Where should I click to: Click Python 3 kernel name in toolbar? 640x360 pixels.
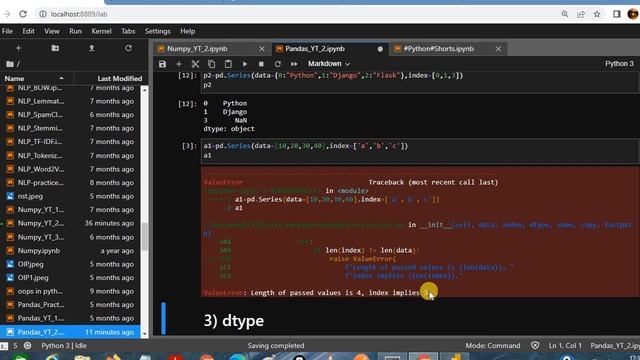click(619, 64)
